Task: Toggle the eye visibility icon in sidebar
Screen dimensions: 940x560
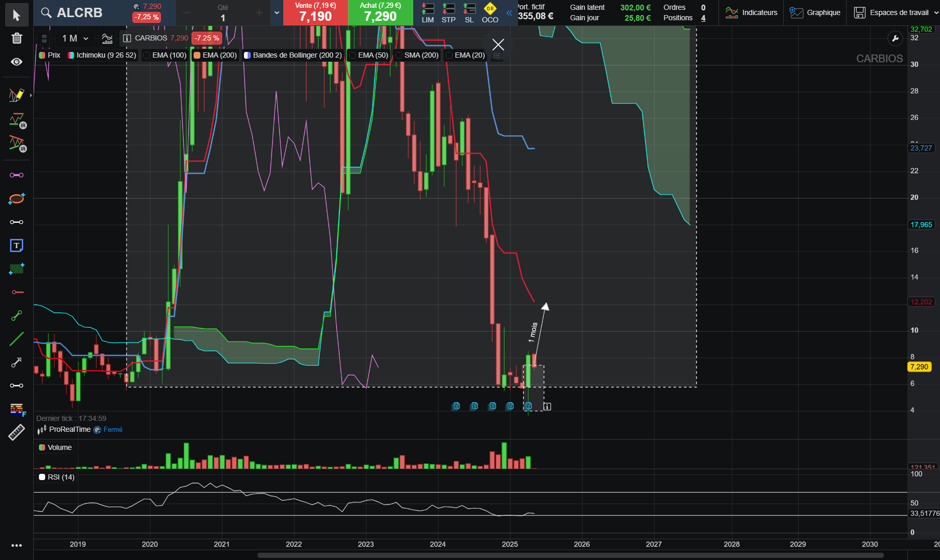Action: coord(17,62)
